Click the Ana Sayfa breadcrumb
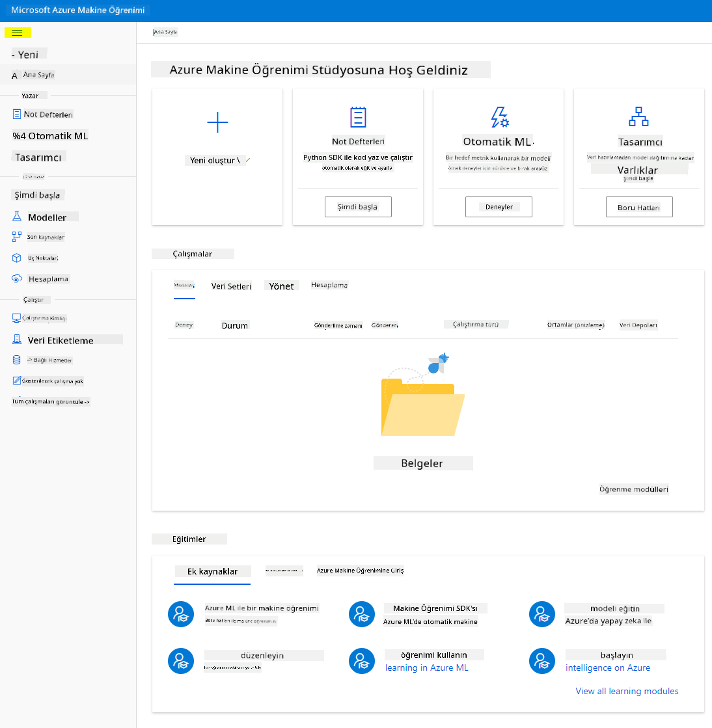Screen dimensions: 712x728 tap(165, 32)
